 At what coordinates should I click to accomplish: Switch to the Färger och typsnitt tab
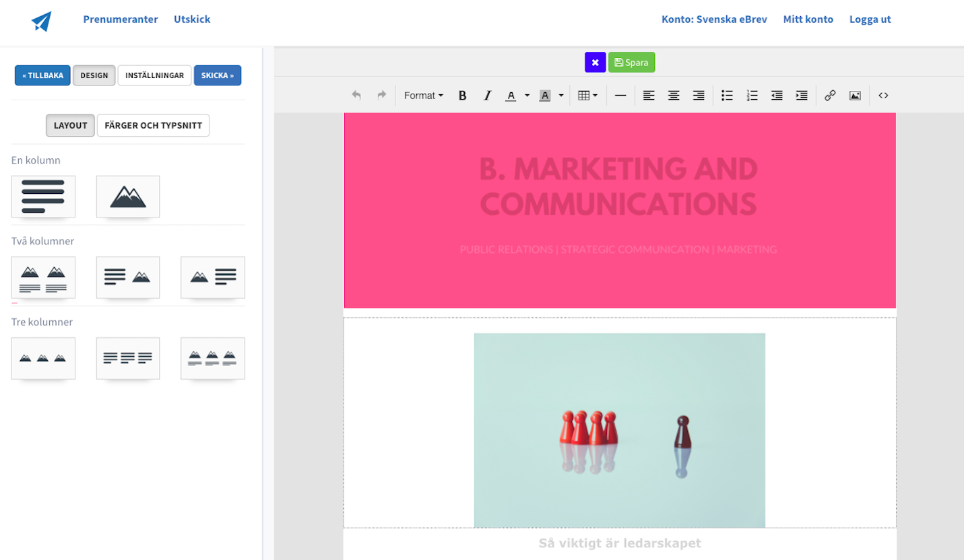tap(153, 125)
